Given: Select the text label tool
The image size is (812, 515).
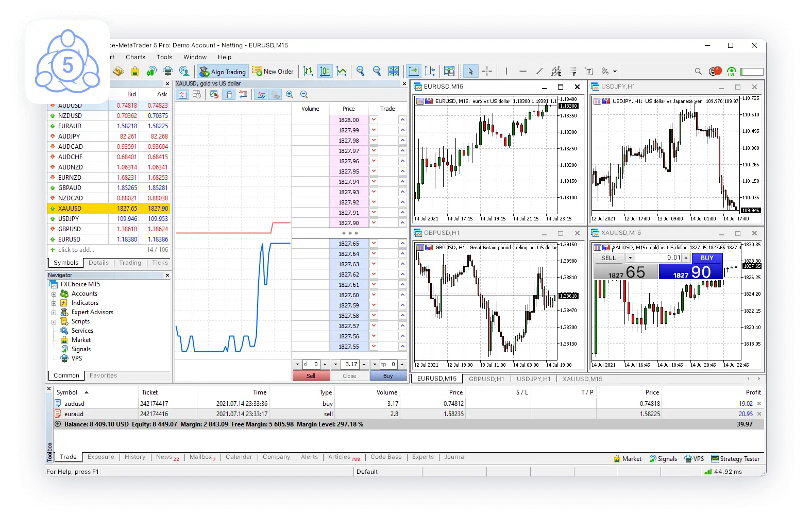Looking at the screenshot, I should (589, 72).
